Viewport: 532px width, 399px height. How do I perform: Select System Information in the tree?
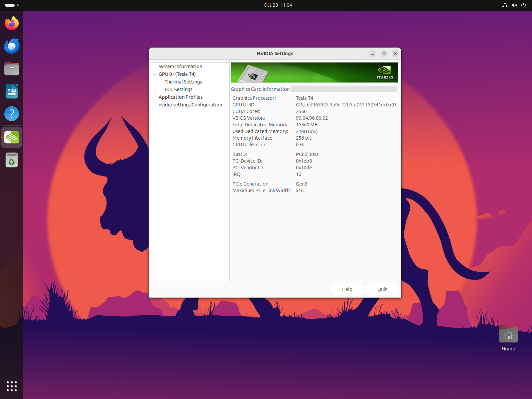coord(180,66)
